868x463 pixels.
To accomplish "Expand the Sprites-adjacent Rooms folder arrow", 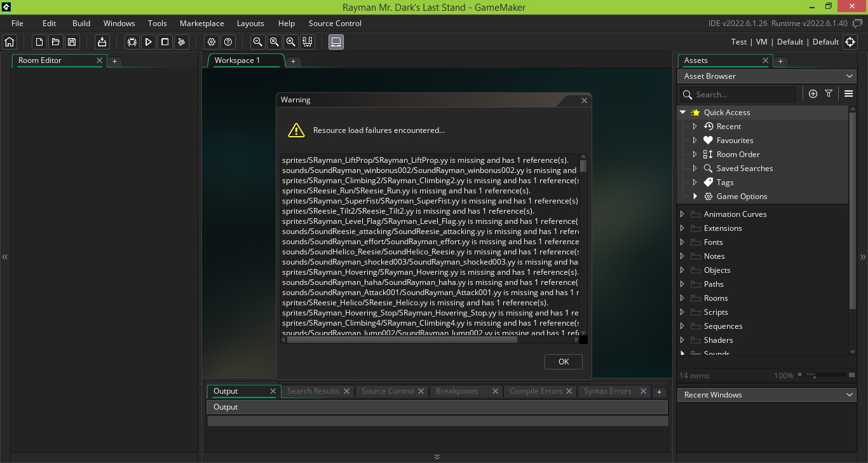I will (x=682, y=298).
